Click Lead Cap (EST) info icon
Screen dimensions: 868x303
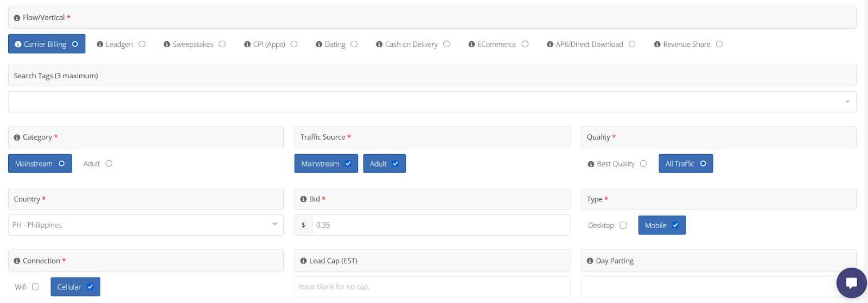point(303,261)
